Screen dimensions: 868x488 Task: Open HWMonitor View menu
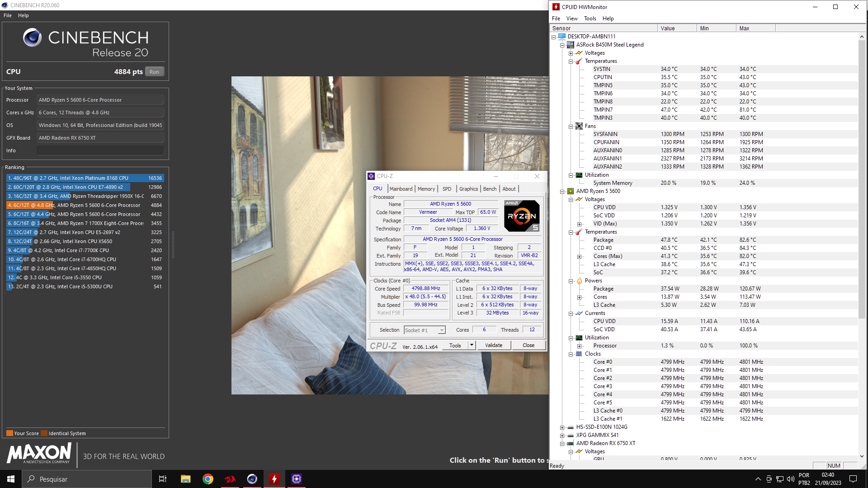572,19
